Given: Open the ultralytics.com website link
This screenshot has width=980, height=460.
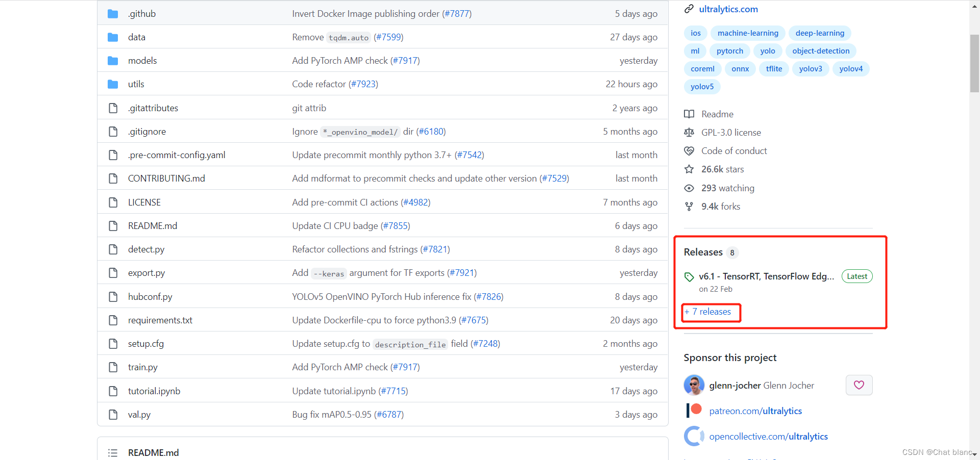Looking at the screenshot, I should pos(728,9).
